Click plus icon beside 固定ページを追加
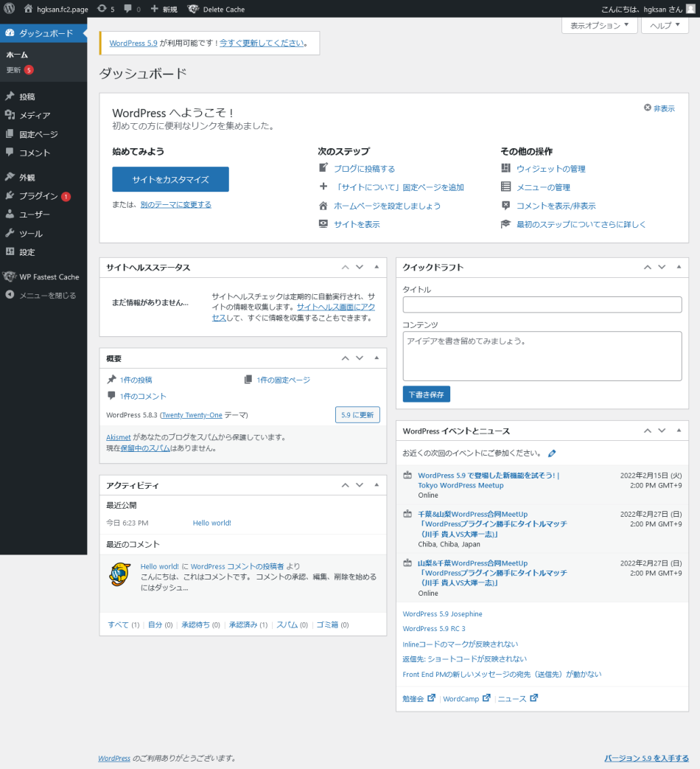 [x=323, y=187]
